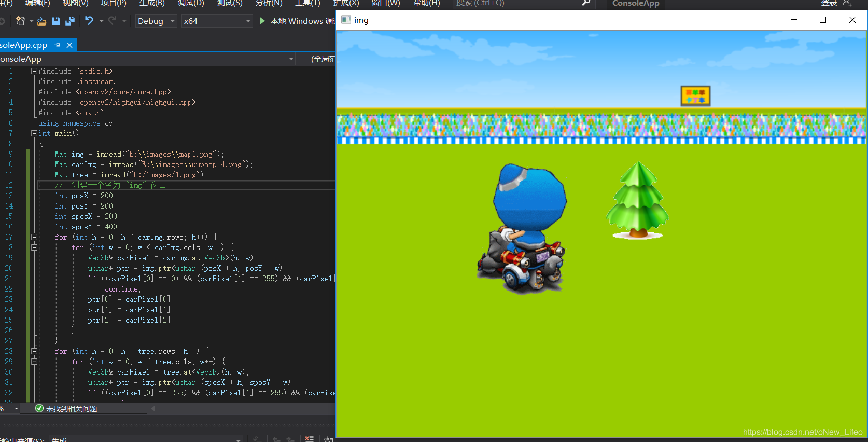Open the output source (生成) dropdown

click(x=146, y=439)
